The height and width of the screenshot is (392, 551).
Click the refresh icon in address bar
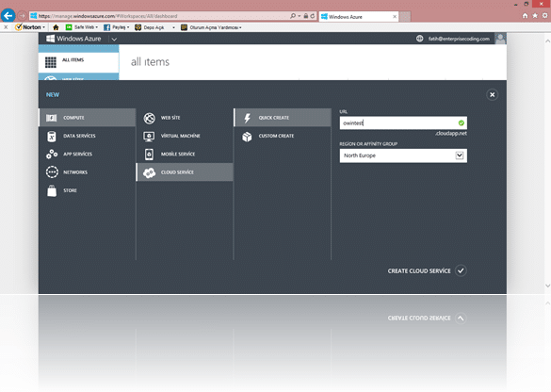(x=312, y=16)
